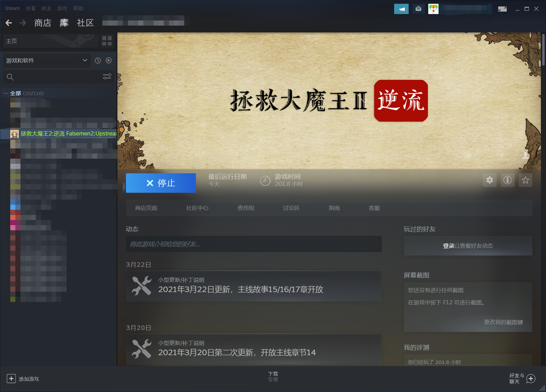Click 添加游戏 label
Screen dimensions: 546x392
(x=29, y=379)
